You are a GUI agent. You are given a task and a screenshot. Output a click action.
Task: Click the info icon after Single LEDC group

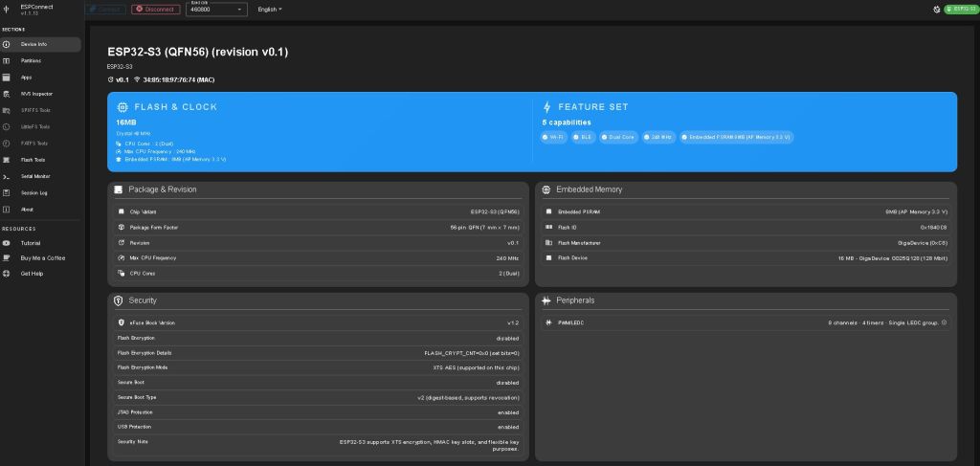(x=944, y=323)
